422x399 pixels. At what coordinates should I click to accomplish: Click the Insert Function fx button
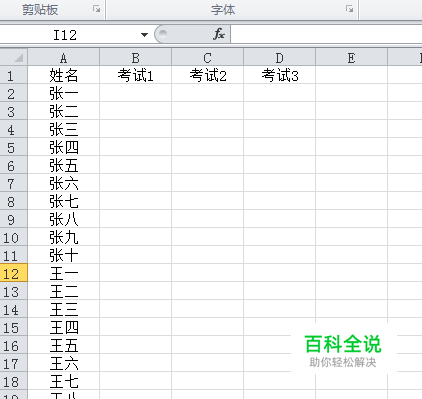click(x=219, y=34)
